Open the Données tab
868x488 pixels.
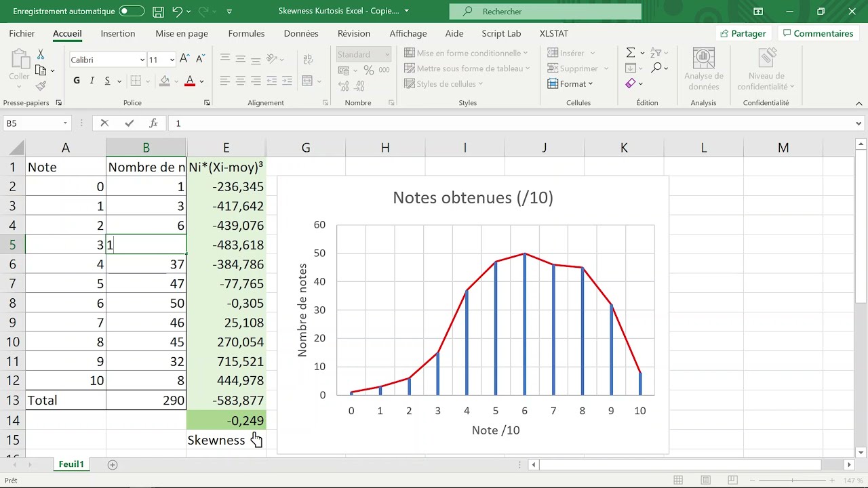pos(301,33)
